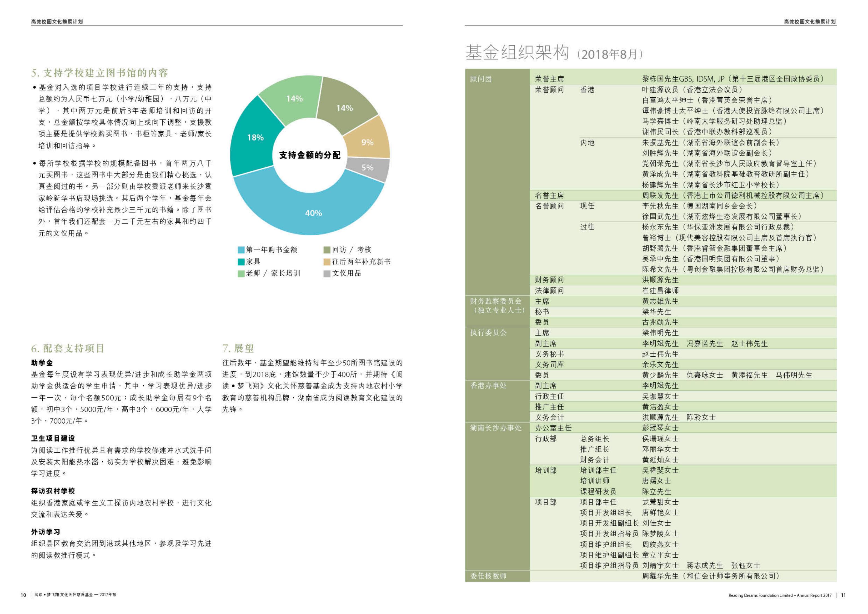868x614 pixels.
Task: Click the gray 文仪用品 legend swatch
Action: click(x=327, y=273)
